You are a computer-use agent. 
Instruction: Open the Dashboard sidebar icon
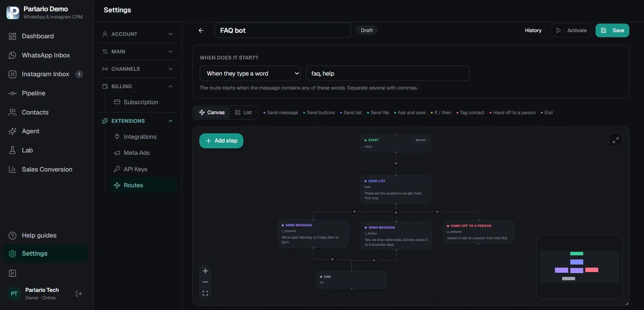[x=12, y=36]
